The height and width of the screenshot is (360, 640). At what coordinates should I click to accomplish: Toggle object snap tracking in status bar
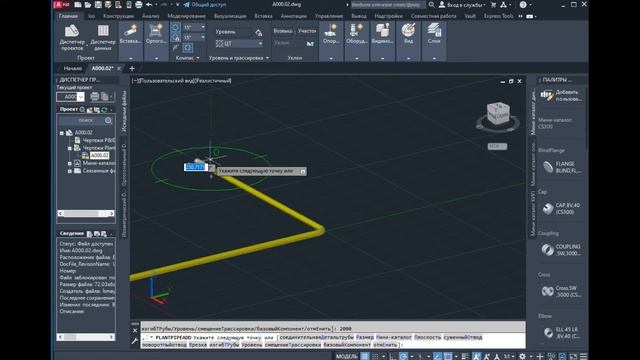click(437, 356)
